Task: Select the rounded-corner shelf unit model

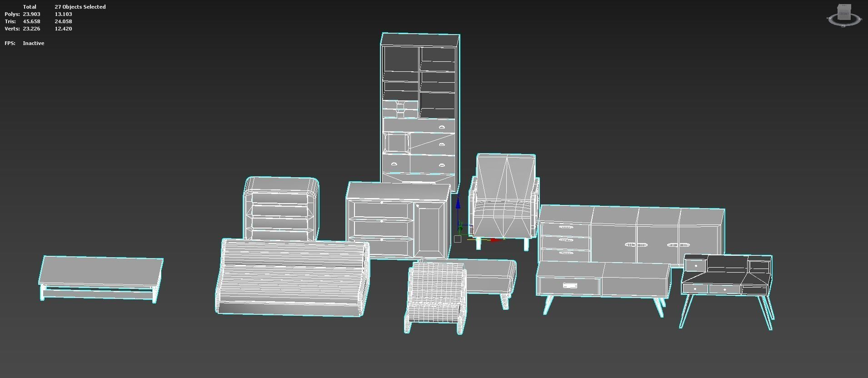Action: click(281, 208)
